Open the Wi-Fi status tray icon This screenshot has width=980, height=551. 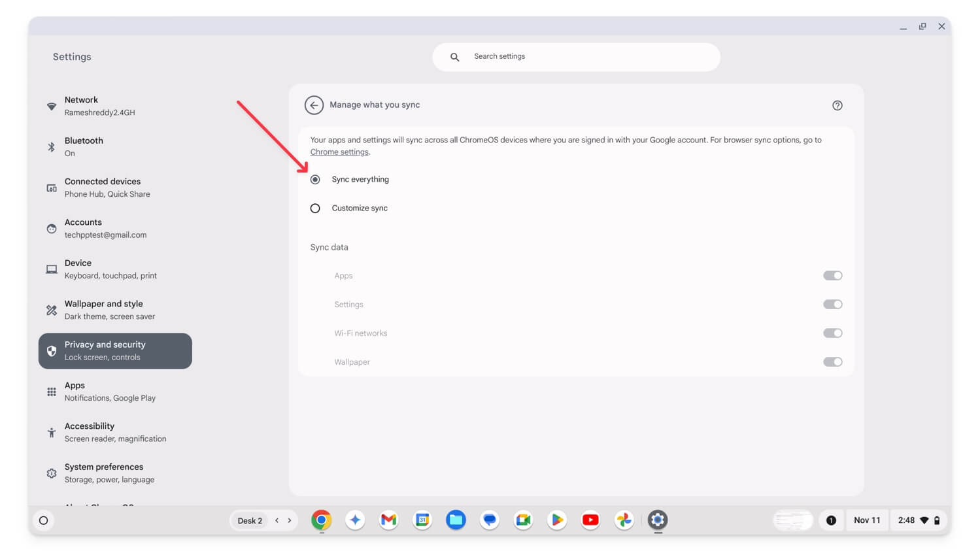click(x=924, y=520)
